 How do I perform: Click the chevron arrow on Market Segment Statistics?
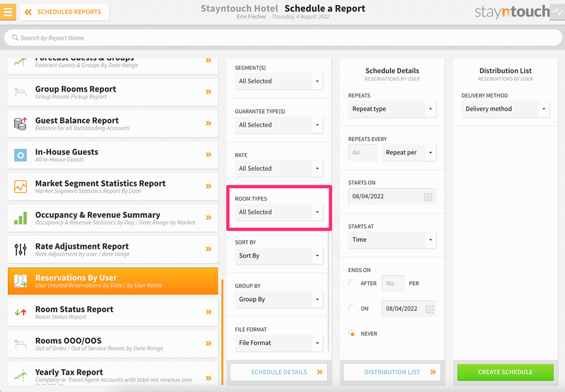coord(209,186)
